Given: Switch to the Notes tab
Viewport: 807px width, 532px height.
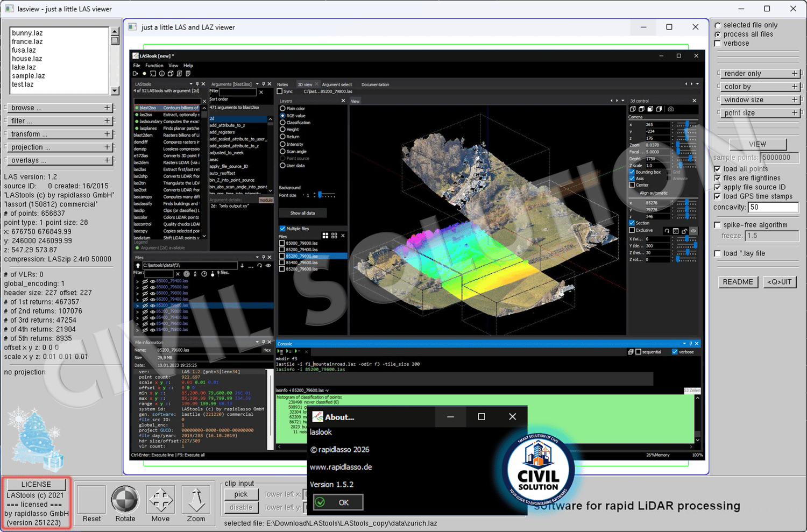Looking at the screenshot, I should tap(282, 84).
